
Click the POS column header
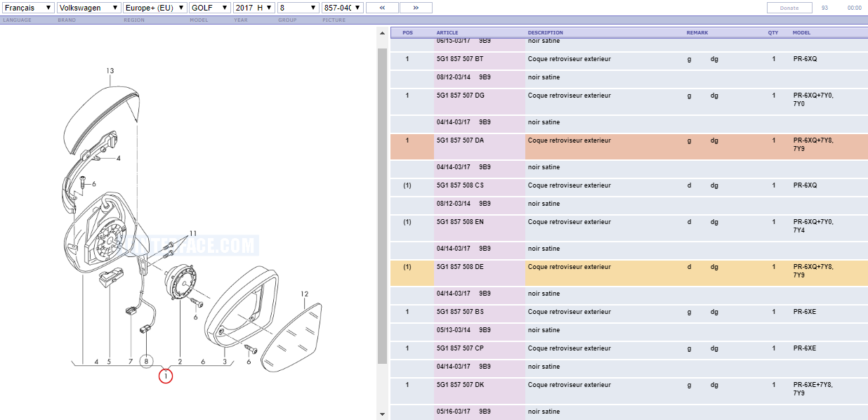point(407,33)
